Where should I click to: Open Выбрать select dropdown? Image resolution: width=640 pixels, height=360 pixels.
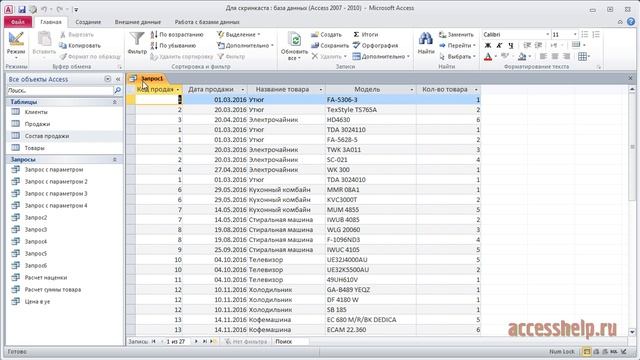click(458, 57)
